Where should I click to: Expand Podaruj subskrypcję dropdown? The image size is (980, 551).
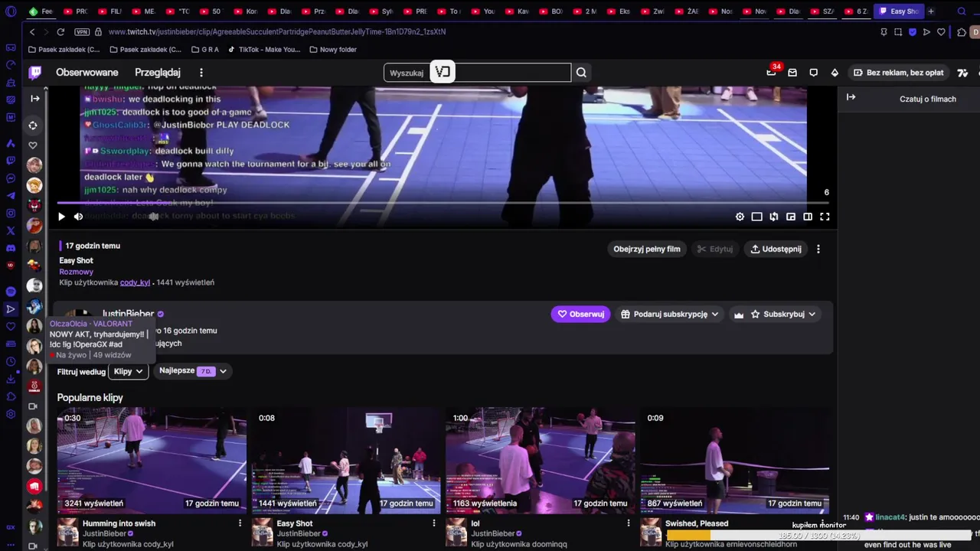pyautogui.click(x=670, y=314)
